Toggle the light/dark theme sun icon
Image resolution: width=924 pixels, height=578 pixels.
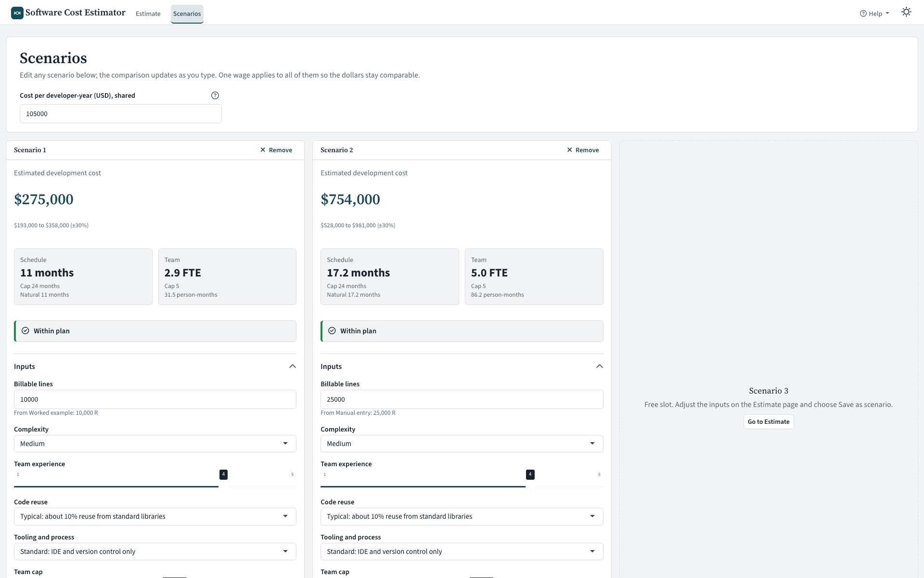[x=906, y=13]
